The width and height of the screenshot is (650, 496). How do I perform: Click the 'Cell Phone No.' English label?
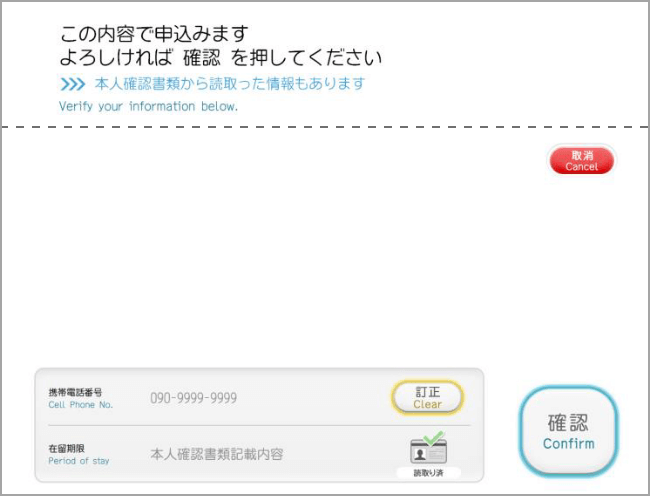[x=80, y=405]
